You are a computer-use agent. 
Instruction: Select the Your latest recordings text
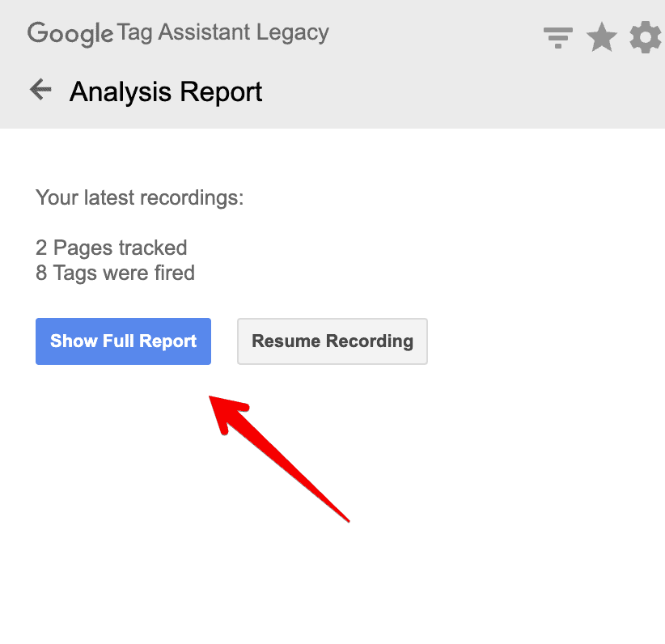139,197
